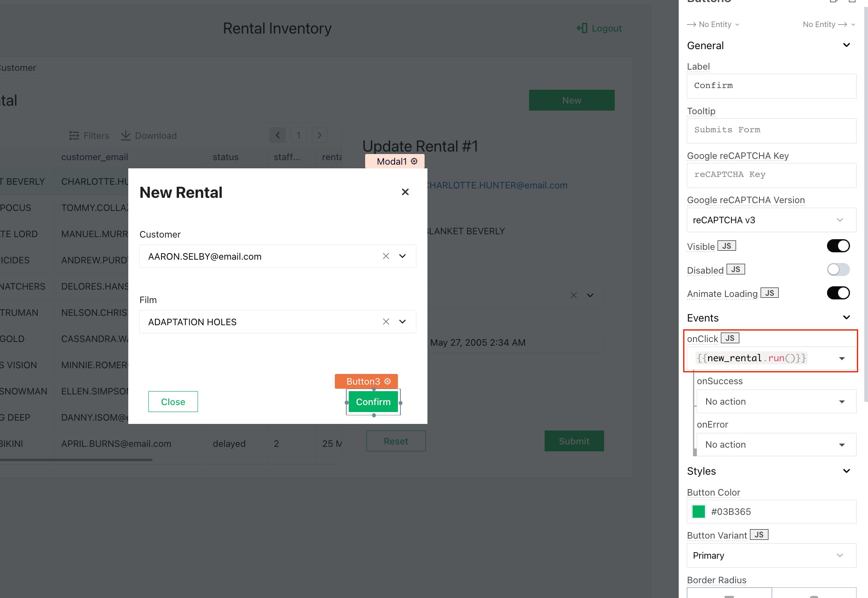
Task: Click the Confirm button in modal
Action: click(373, 402)
